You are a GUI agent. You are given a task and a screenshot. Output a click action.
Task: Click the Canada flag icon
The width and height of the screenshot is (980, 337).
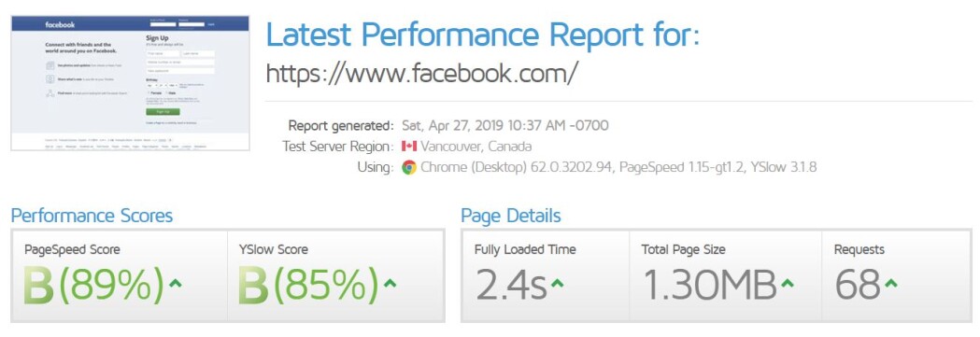[x=409, y=147]
